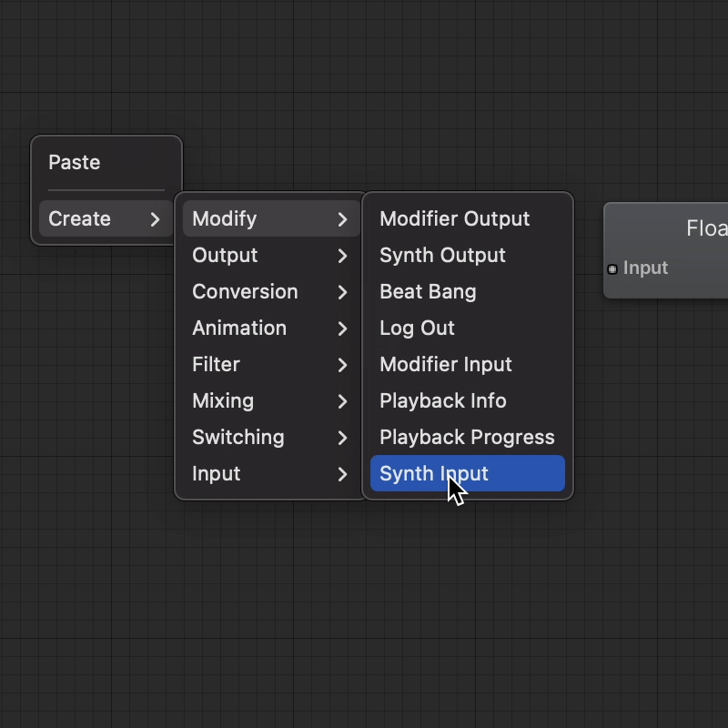Choose Paste from the context menu
This screenshot has height=728, width=728.
pyautogui.click(x=75, y=163)
